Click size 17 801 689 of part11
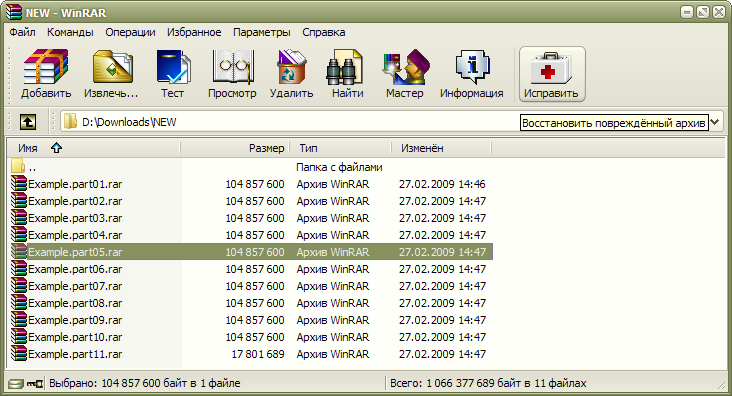This screenshot has height=396, width=732. 258,354
